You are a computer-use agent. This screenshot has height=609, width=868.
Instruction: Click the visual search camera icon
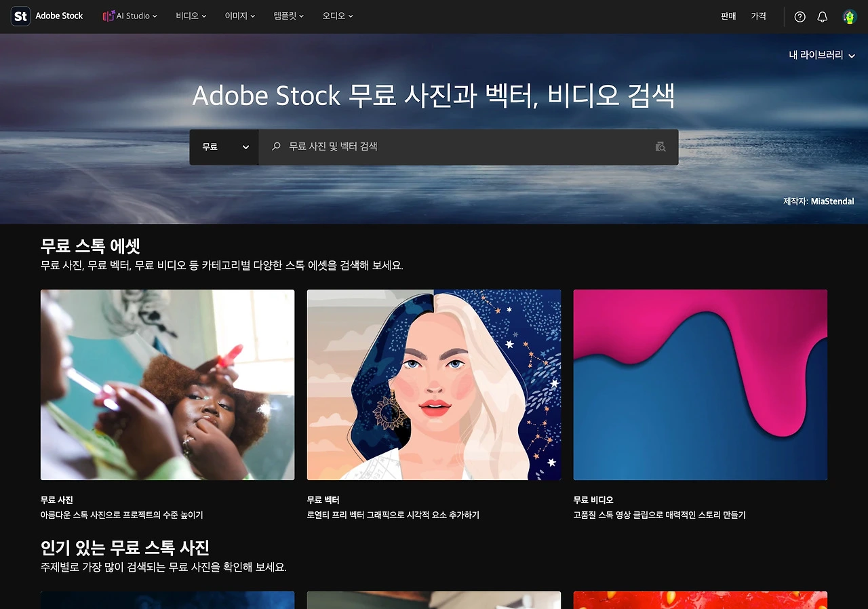pos(660,146)
